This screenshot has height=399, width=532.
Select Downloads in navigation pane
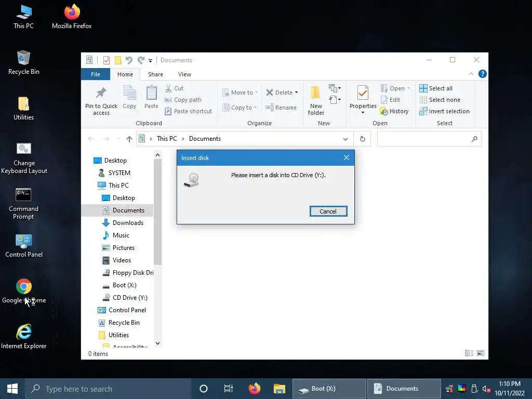click(128, 223)
